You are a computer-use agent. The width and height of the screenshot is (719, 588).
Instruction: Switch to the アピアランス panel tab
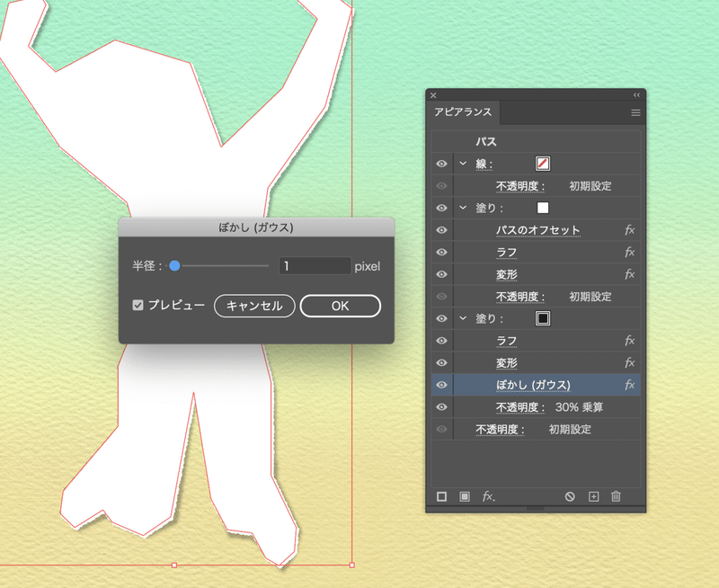pos(463,113)
